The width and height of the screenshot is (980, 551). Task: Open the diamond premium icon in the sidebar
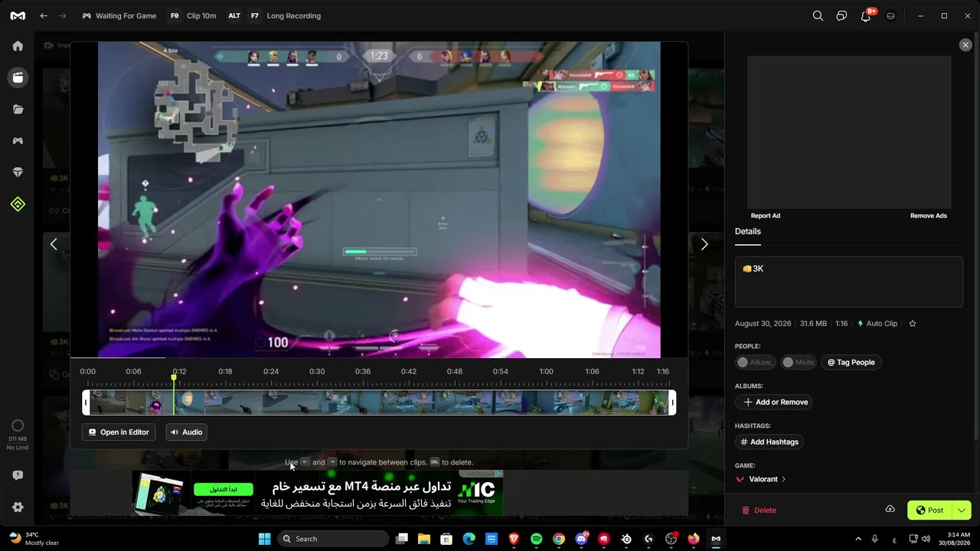click(18, 173)
